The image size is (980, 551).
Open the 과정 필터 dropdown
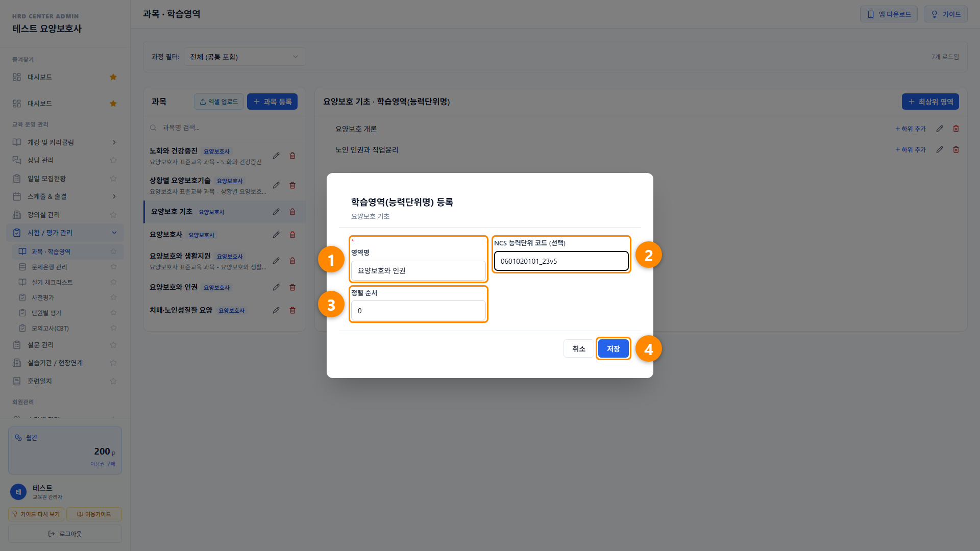[x=244, y=57]
